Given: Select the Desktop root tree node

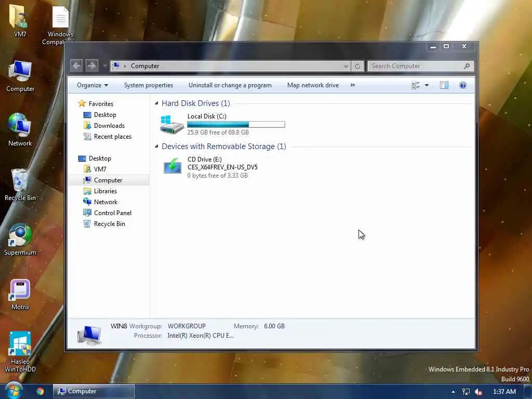Looking at the screenshot, I should 100,158.
